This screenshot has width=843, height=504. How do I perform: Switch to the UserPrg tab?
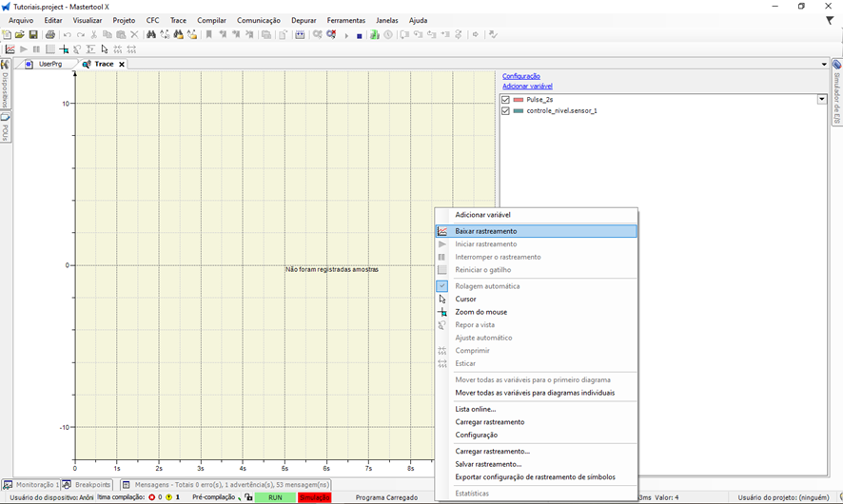pos(49,65)
